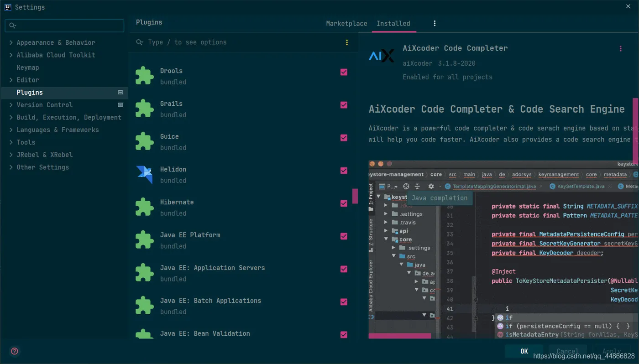The height and width of the screenshot is (364, 639).
Task: Click the 'Enabled for all projects' text
Action: [447, 77]
